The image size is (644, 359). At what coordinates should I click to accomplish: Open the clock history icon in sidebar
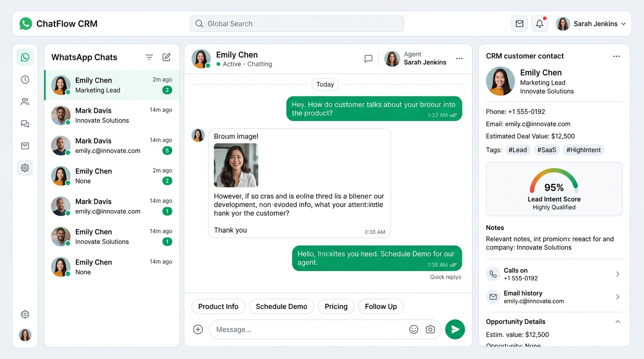tap(25, 79)
